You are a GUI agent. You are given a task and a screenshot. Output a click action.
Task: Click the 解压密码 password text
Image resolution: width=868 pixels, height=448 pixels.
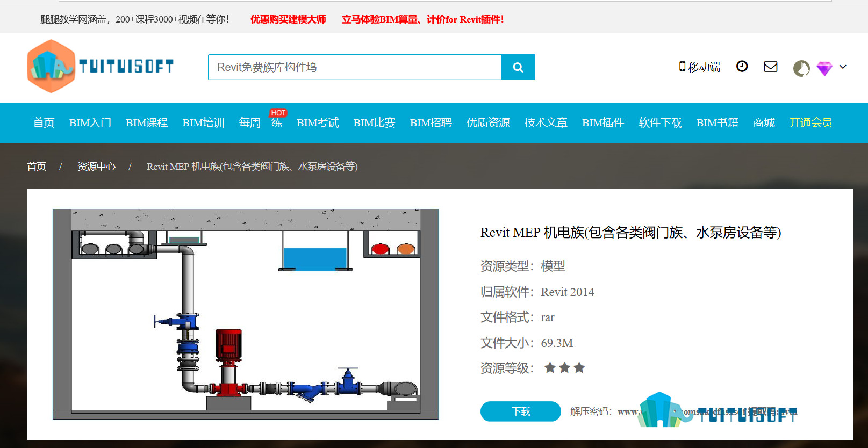pos(683,411)
